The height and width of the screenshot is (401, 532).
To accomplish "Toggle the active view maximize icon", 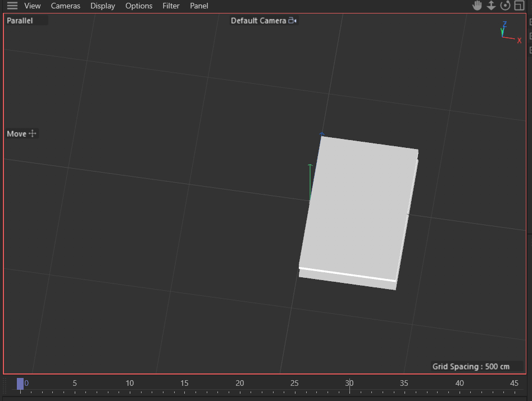I will pyautogui.click(x=519, y=6).
